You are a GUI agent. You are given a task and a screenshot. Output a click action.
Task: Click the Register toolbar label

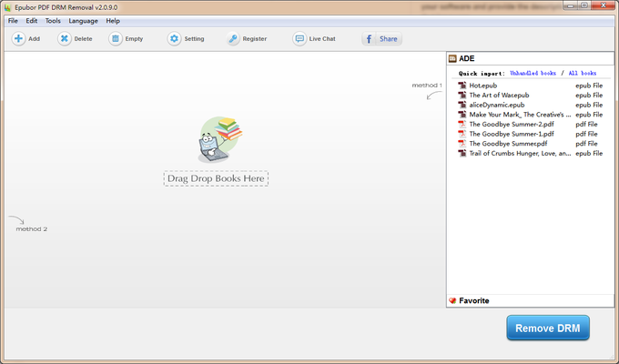tap(255, 39)
